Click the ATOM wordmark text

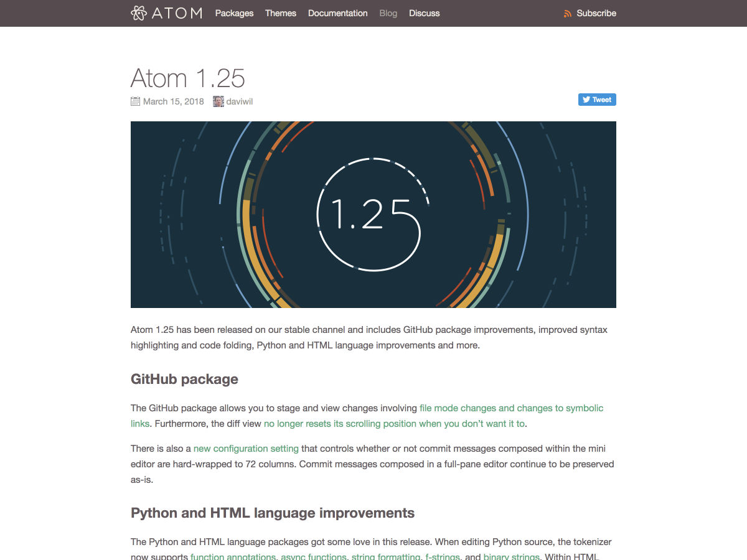tap(177, 13)
